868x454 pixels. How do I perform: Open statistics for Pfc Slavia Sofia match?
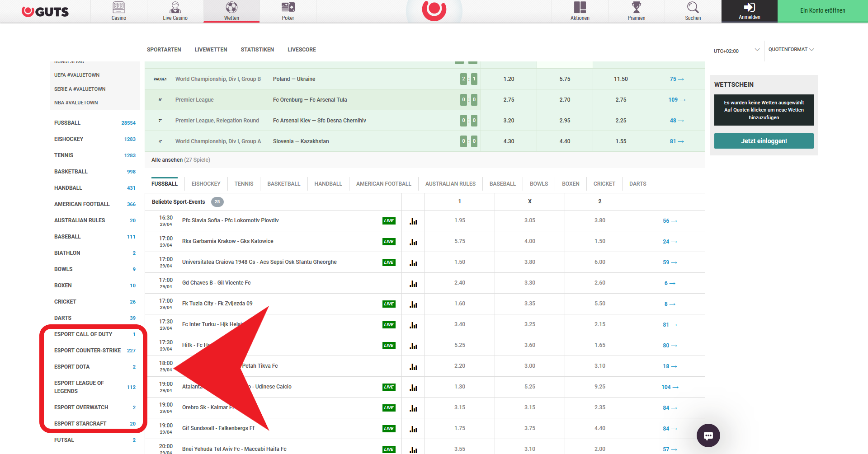(x=413, y=221)
